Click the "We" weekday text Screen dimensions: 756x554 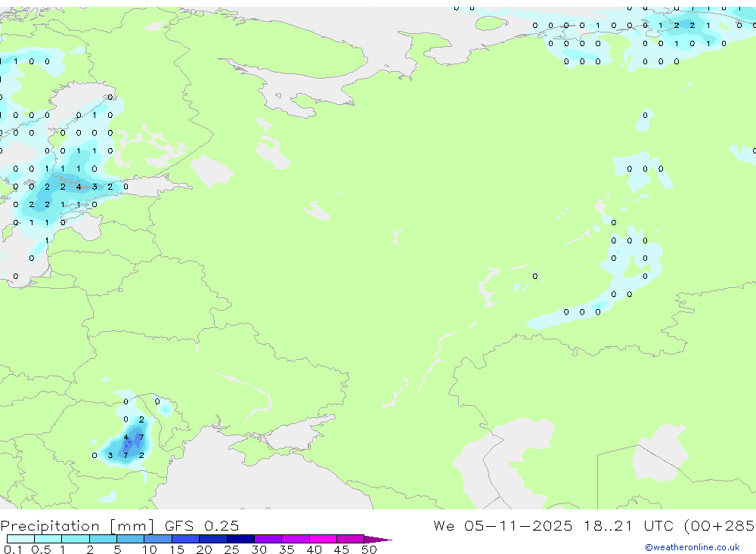click(x=444, y=525)
